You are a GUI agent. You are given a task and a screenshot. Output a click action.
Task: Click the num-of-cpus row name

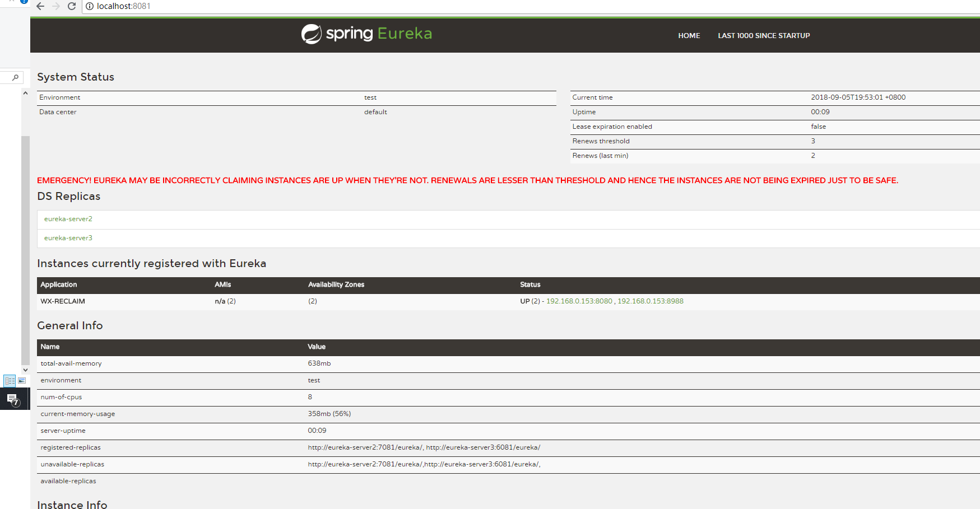tap(61, 397)
